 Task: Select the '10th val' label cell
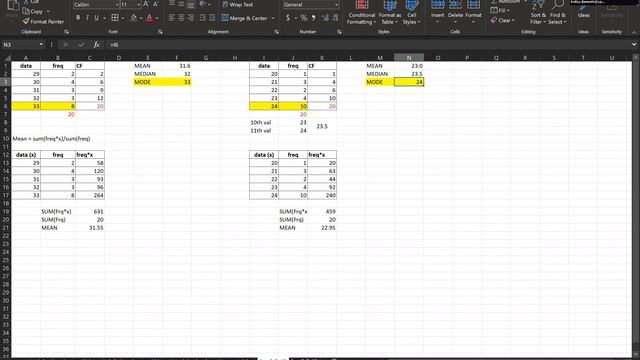[264, 122]
